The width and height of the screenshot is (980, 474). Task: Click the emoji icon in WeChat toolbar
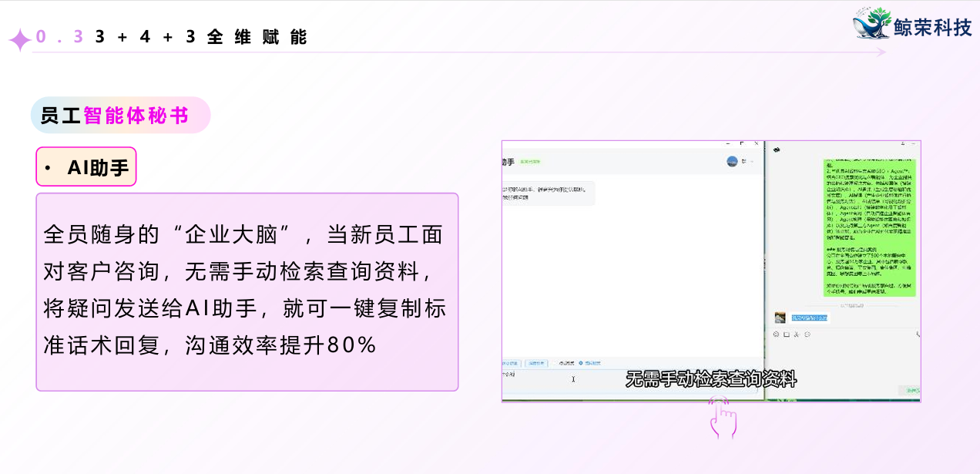point(777,334)
